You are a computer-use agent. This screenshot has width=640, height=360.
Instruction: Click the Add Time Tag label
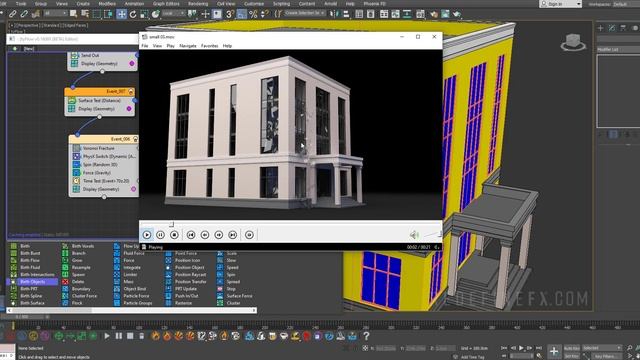tap(472, 357)
